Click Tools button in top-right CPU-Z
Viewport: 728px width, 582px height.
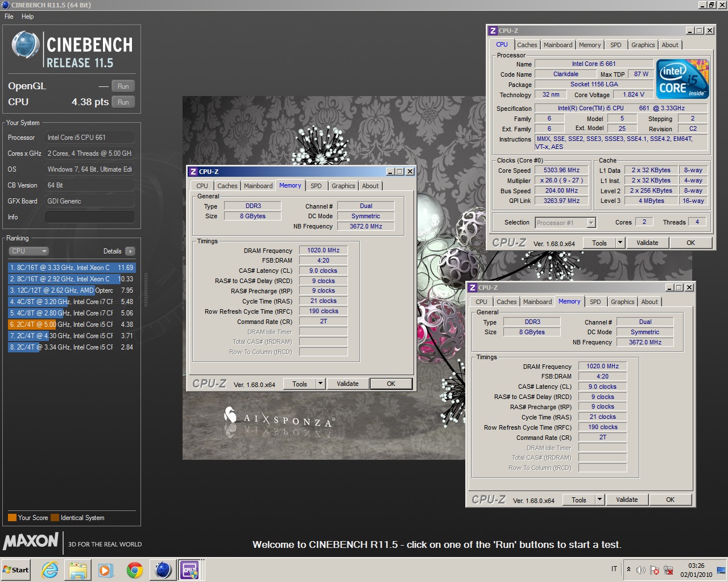coord(599,243)
